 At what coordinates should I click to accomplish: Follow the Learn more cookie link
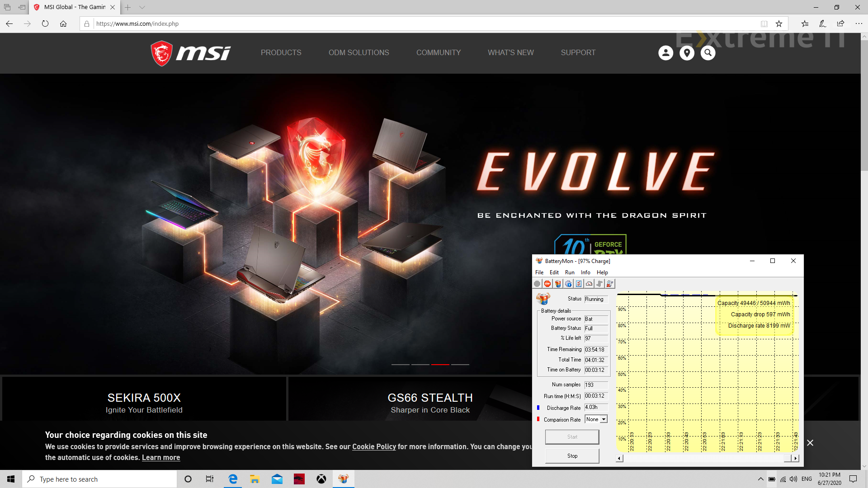pos(161,457)
